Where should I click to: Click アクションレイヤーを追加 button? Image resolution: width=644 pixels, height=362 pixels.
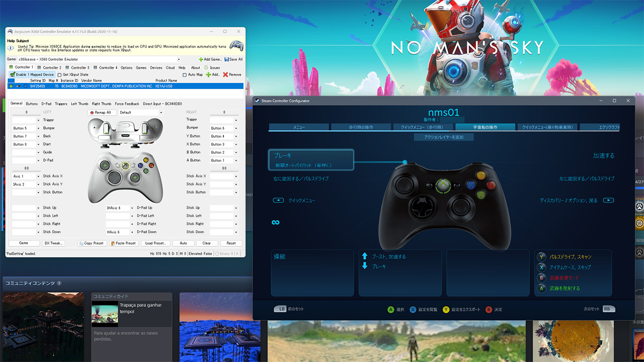click(x=444, y=137)
